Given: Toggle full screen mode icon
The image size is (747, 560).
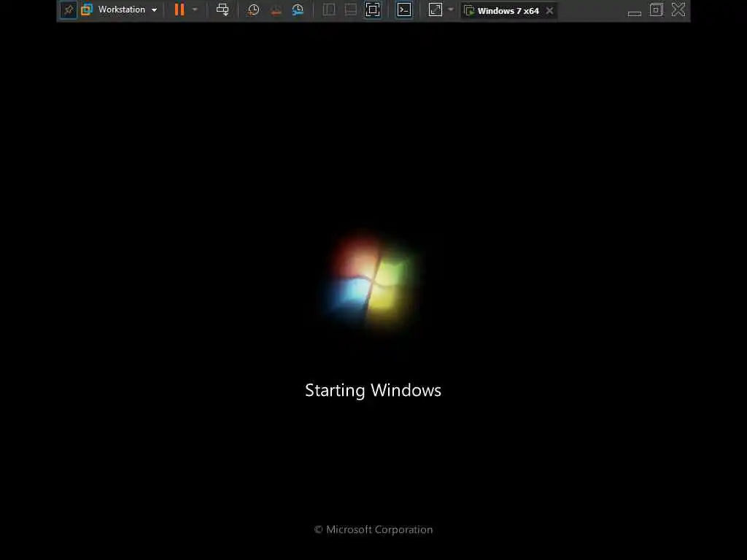Looking at the screenshot, I should pyautogui.click(x=373, y=9).
